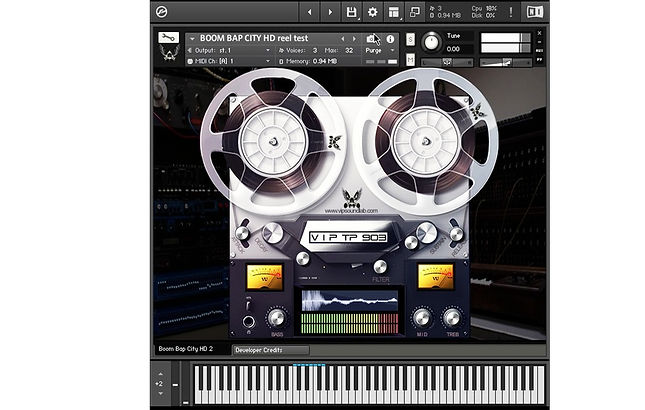Click the BASS EQ knob

pyautogui.click(x=276, y=318)
